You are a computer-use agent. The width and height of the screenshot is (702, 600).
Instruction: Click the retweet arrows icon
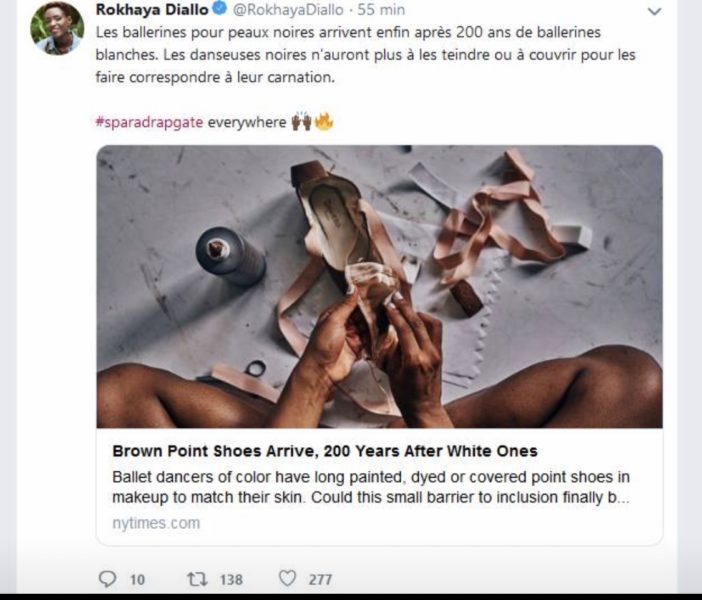point(197,578)
